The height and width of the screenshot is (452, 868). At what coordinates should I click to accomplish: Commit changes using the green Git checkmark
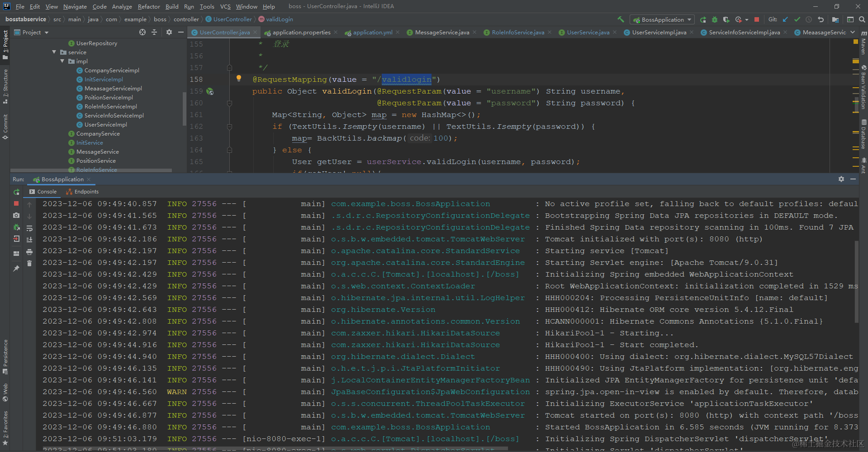797,19
